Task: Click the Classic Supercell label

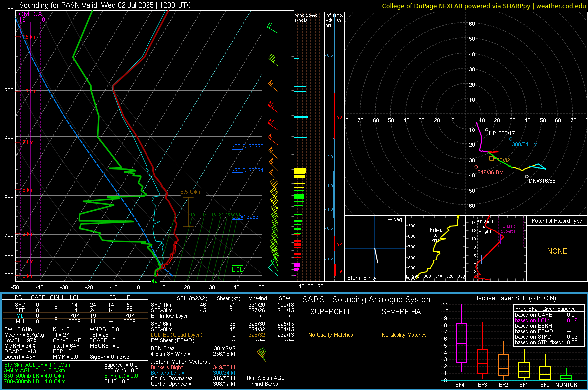Action: [x=509, y=229]
